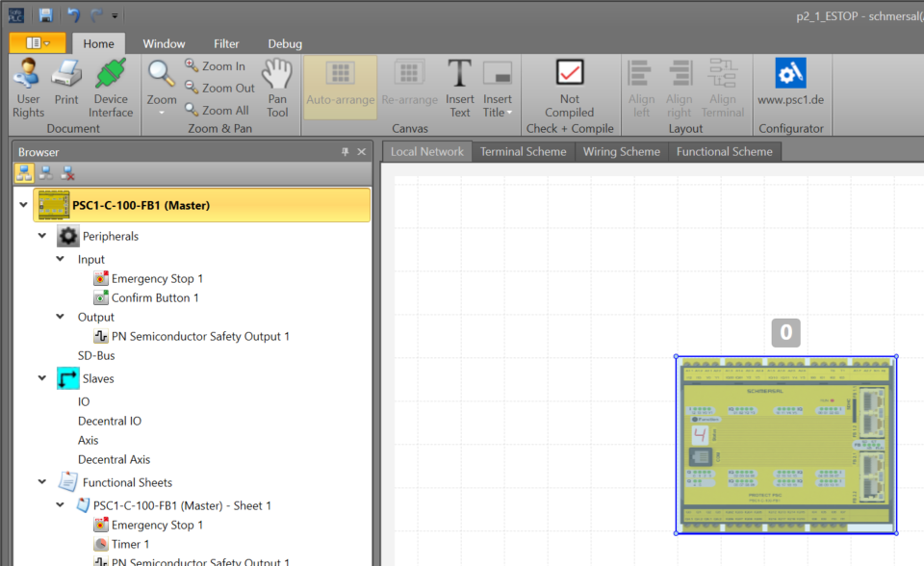Open the Window ribbon tab
The image size is (924, 566).
coord(164,43)
